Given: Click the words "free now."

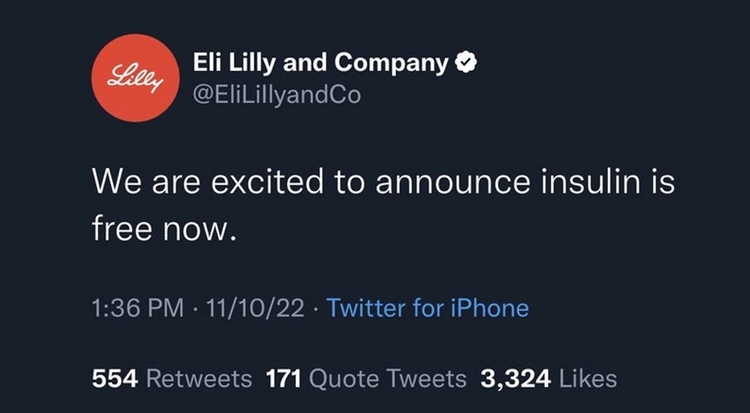Looking at the screenshot, I should click(164, 229).
